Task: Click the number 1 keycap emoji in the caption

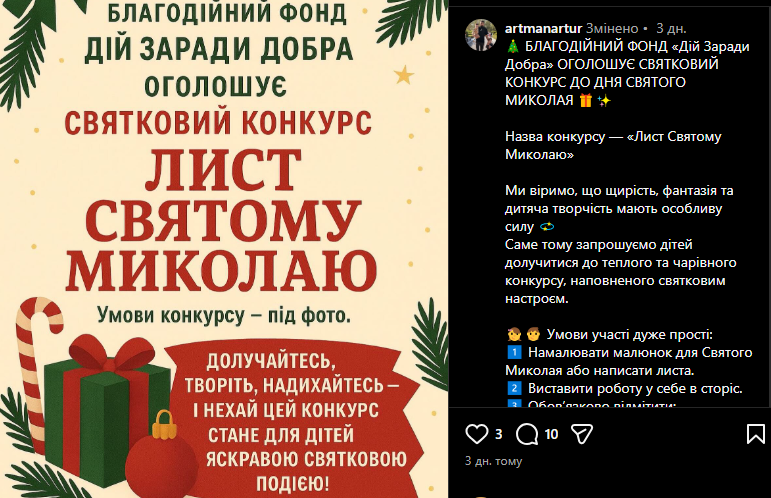Action: click(514, 352)
